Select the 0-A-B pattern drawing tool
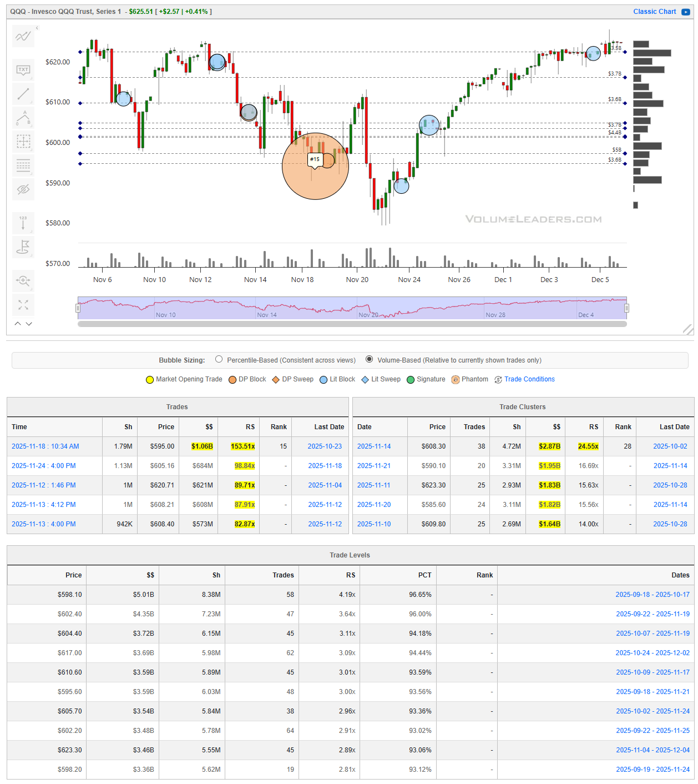Screen dimensions: 698x784 [x=23, y=118]
